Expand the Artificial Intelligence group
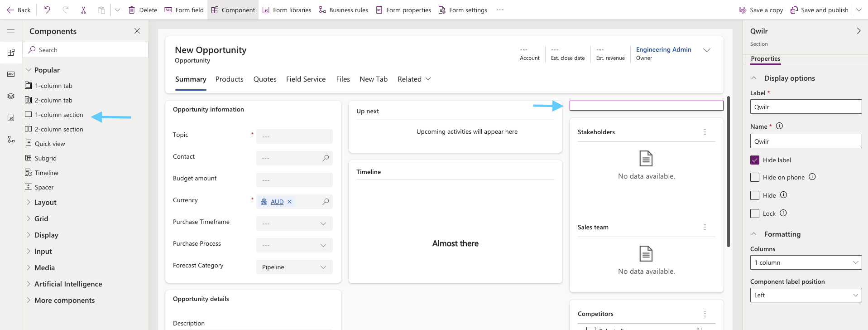Image resolution: width=868 pixels, height=330 pixels. click(64, 284)
